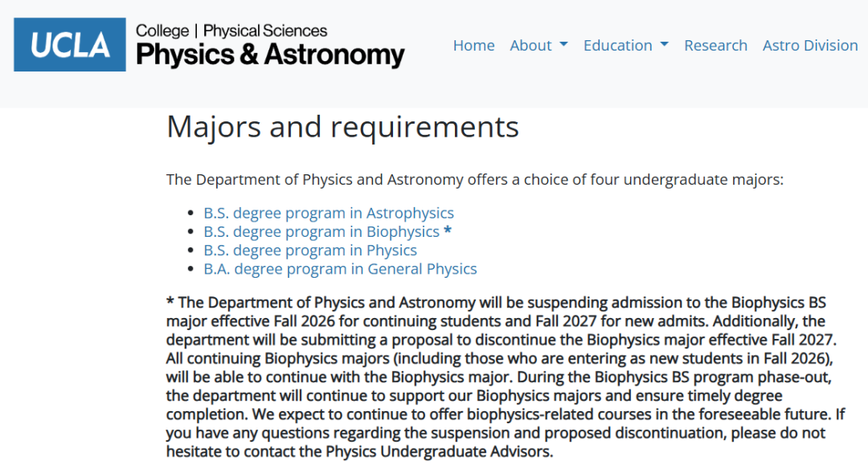The height and width of the screenshot is (473, 868).
Task: Open B.A. degree program in General Physics
Action: 340,269
